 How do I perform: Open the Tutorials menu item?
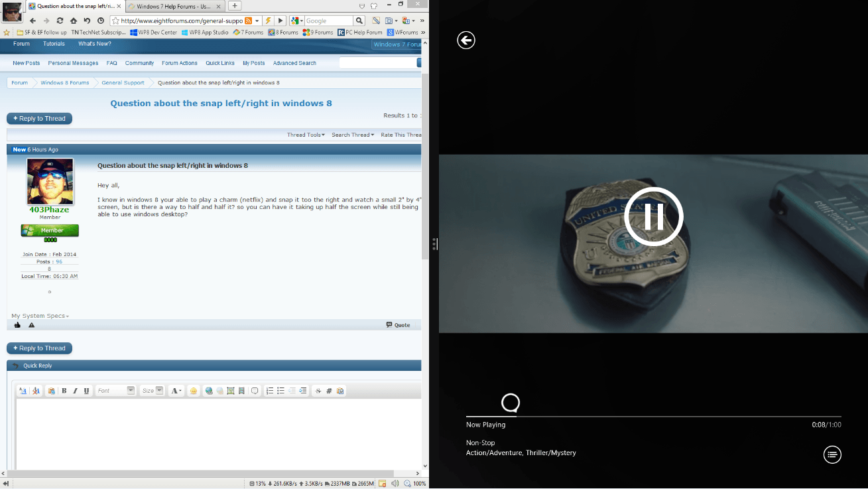pos(54,44)
